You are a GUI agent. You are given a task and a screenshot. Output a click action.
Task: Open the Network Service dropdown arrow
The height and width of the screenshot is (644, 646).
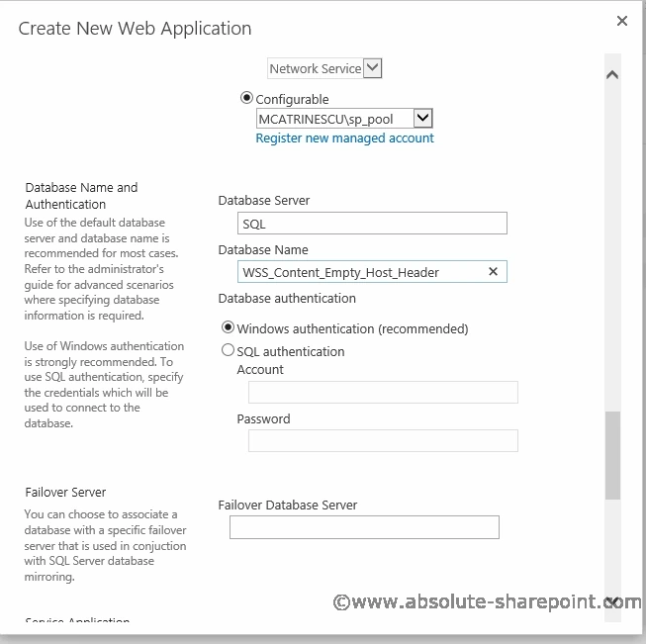click(373, 67)
